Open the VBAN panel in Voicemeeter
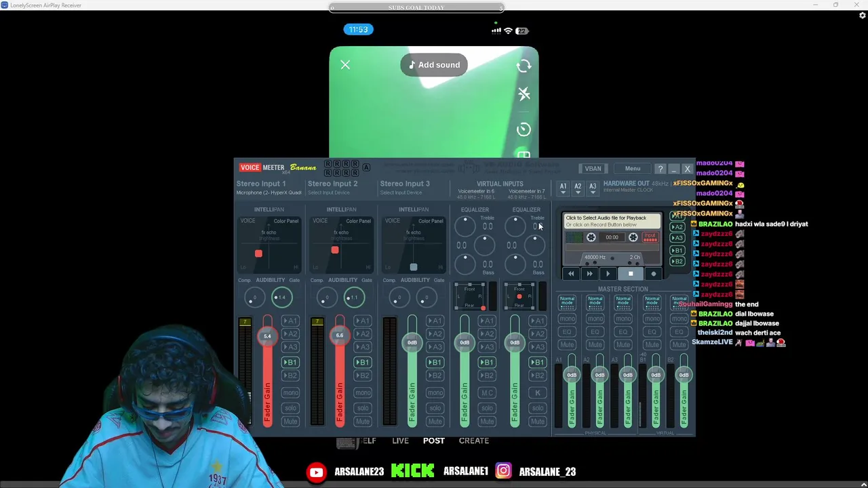868x488 pixels. point(593,169)
